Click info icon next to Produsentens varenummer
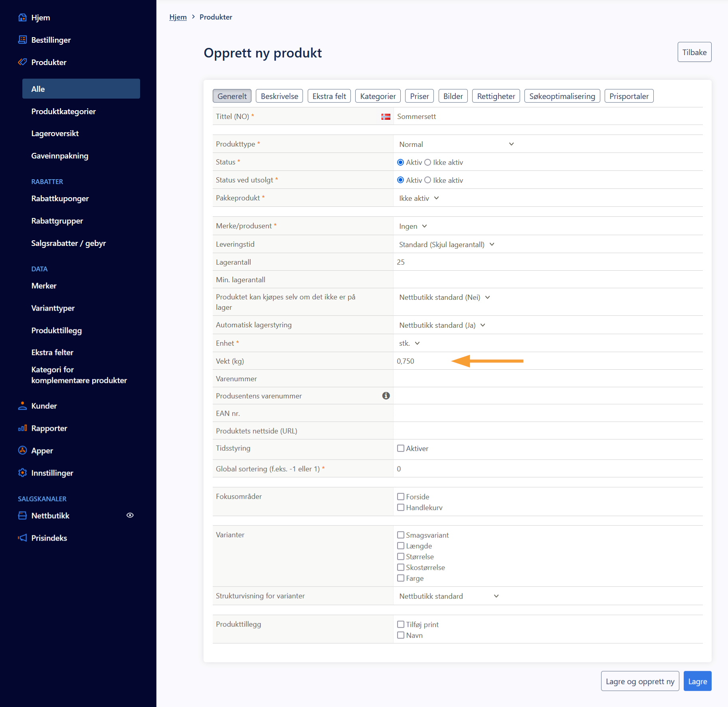Viewport: 728px width, 707px height. tap(386, 396)
